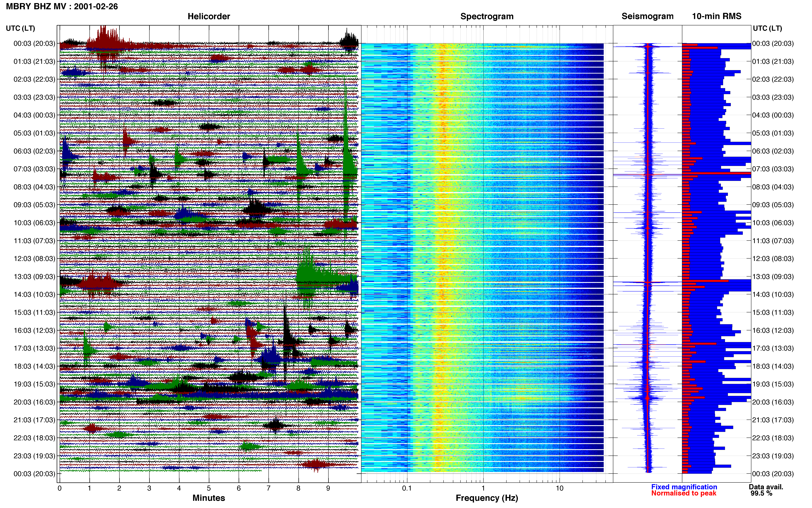This screenshot has width=812, height=508.
Task: Click frequency tick '0.1' on spectrogram axis
Action: pyautogui.click(x=407, y=488)
